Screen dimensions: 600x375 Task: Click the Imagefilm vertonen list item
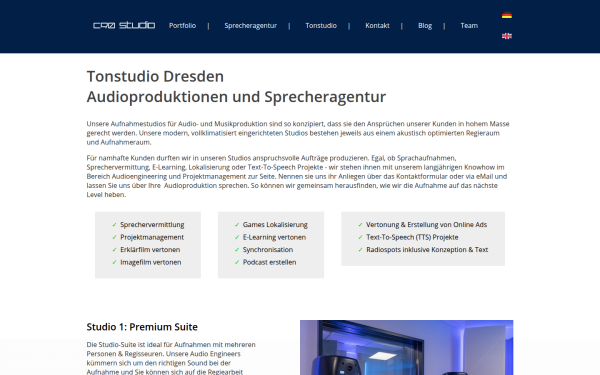pyautogui.click(x=151, y=262)
